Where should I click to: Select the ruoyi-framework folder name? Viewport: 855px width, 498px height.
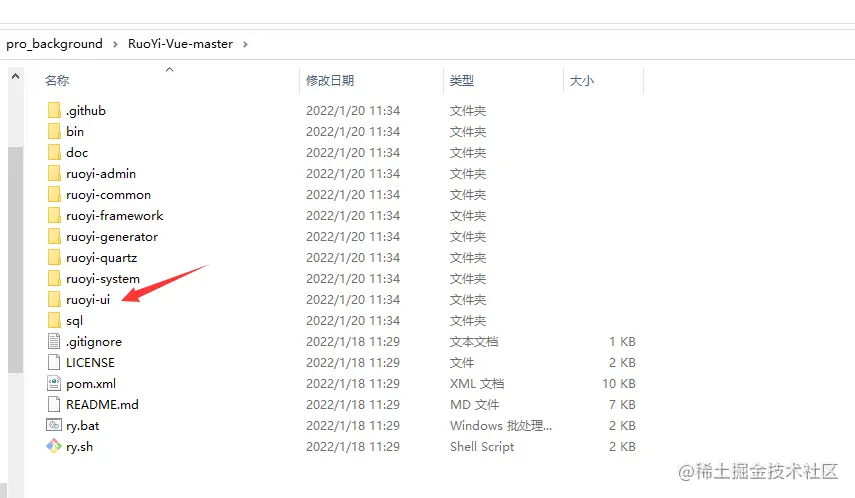pos(115,215)
